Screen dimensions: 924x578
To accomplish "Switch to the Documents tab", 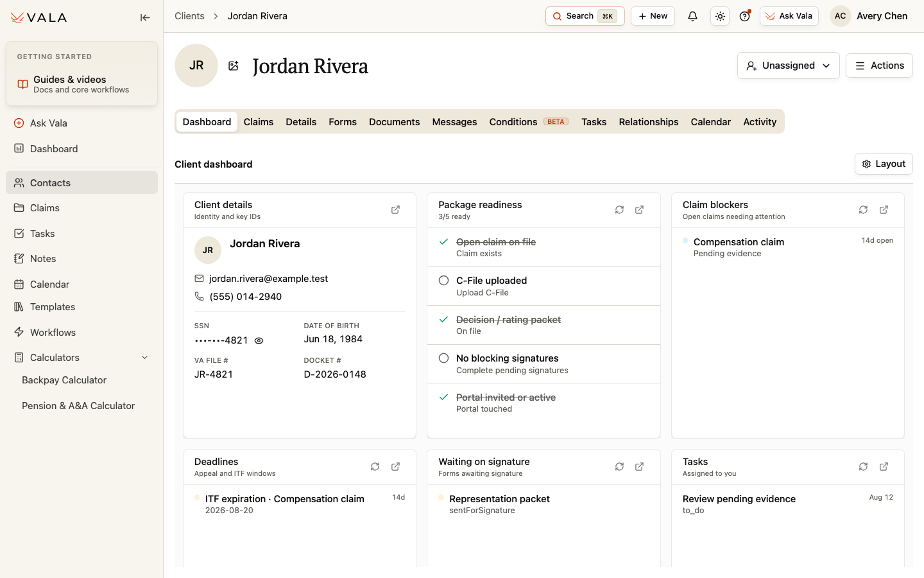I will pos(394,122).
